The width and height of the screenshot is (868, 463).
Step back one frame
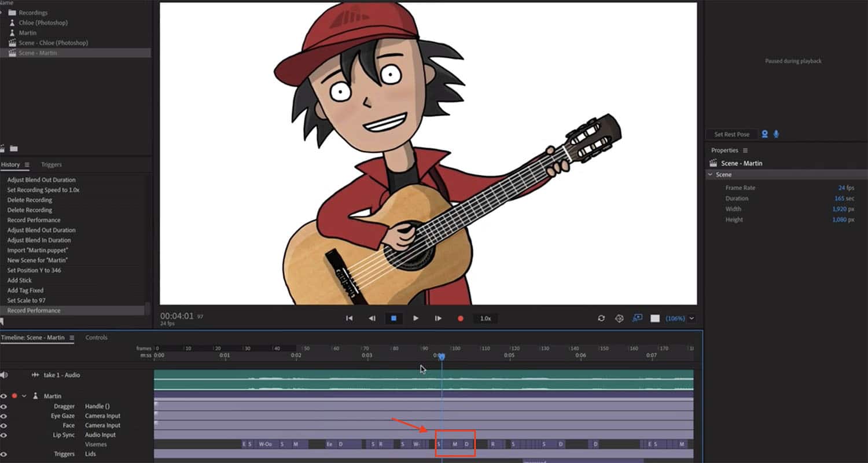pos(372,318)
